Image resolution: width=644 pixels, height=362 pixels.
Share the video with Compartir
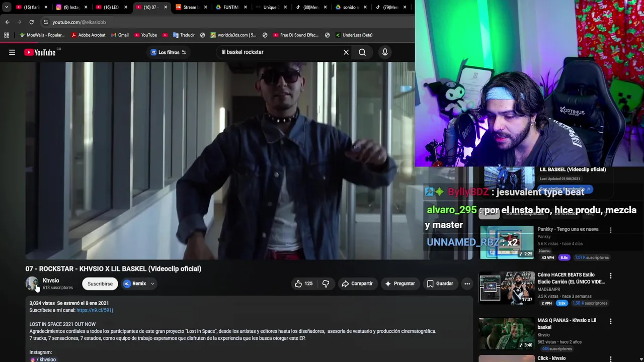coord(357,284)
